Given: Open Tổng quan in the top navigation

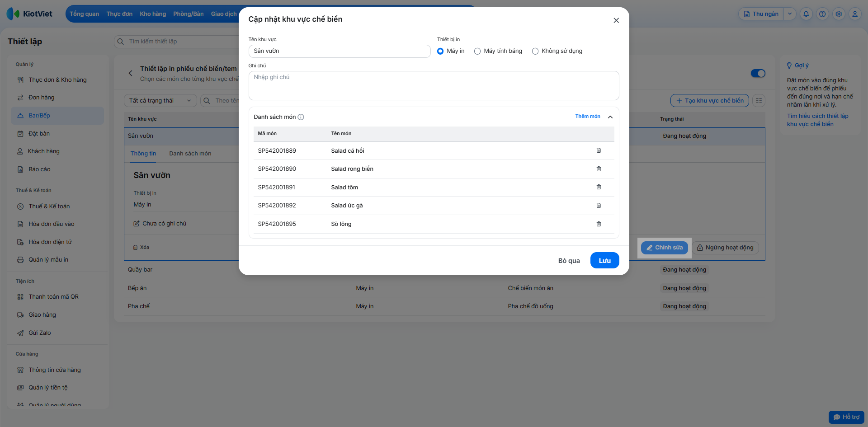Looking at the screenshot, I should pos(84,14).
